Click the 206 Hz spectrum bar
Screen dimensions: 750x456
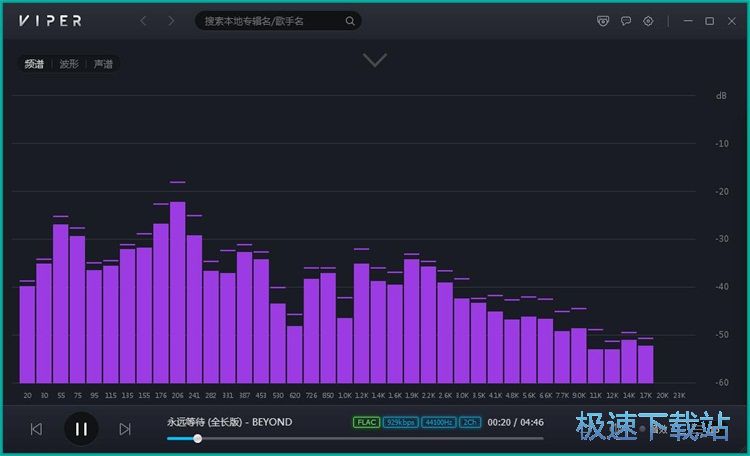click(177, 292)
